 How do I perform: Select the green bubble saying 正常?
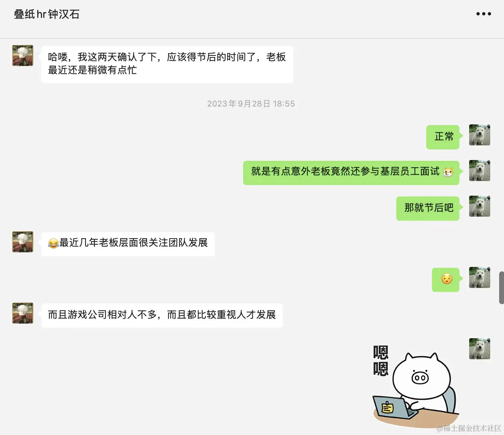tap(443, 137)
